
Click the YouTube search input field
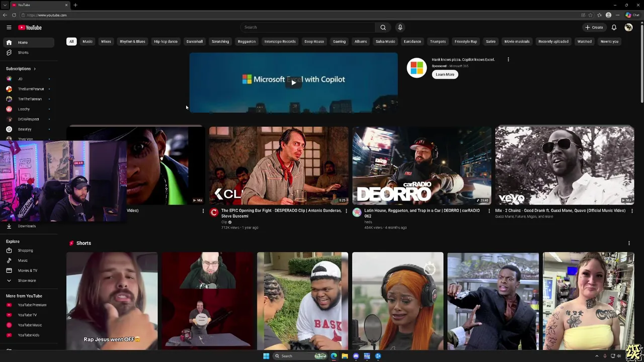click(x=307, y=27)
